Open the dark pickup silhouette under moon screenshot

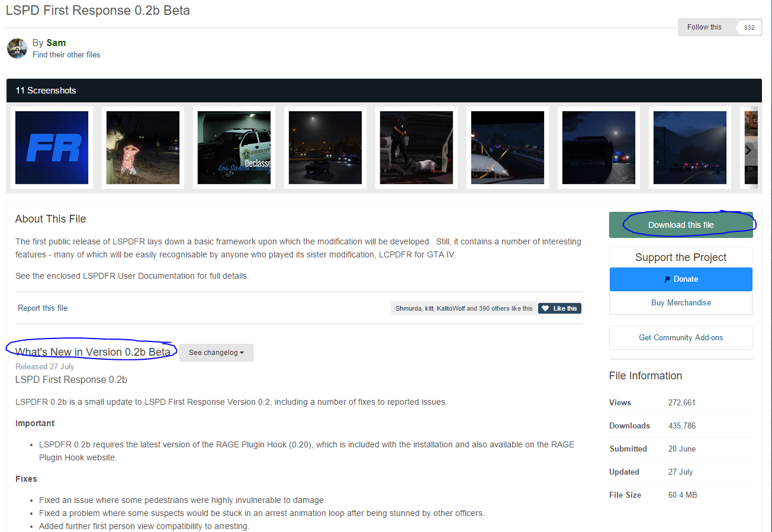[x=599, y=148]
